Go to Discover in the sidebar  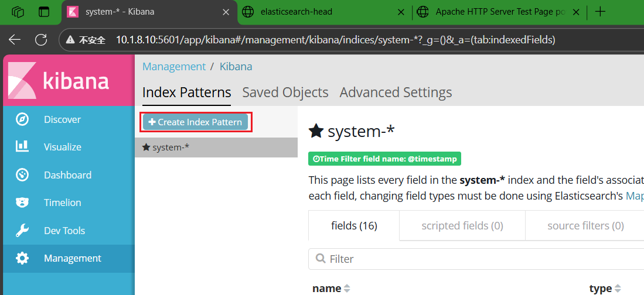pos(69,119)
